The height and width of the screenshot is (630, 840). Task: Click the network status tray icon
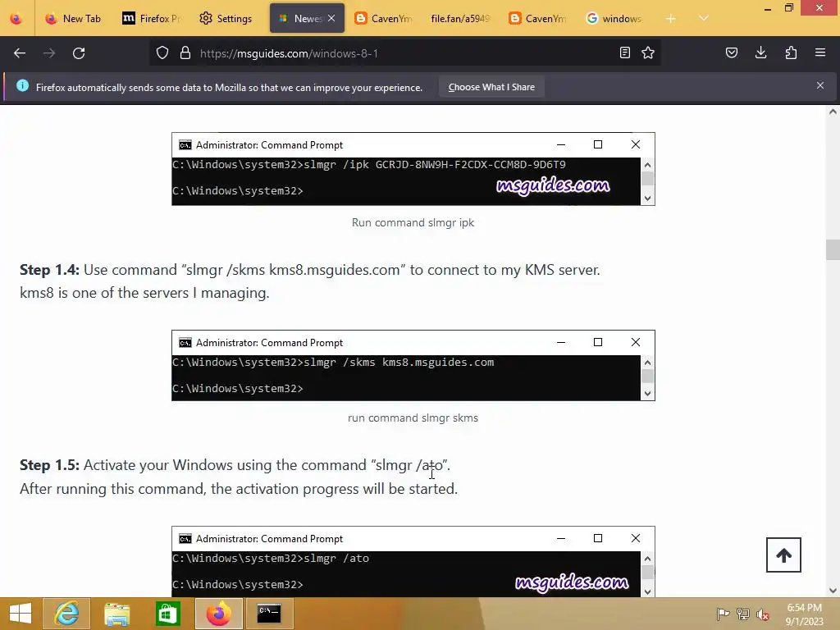click(743, 614)
